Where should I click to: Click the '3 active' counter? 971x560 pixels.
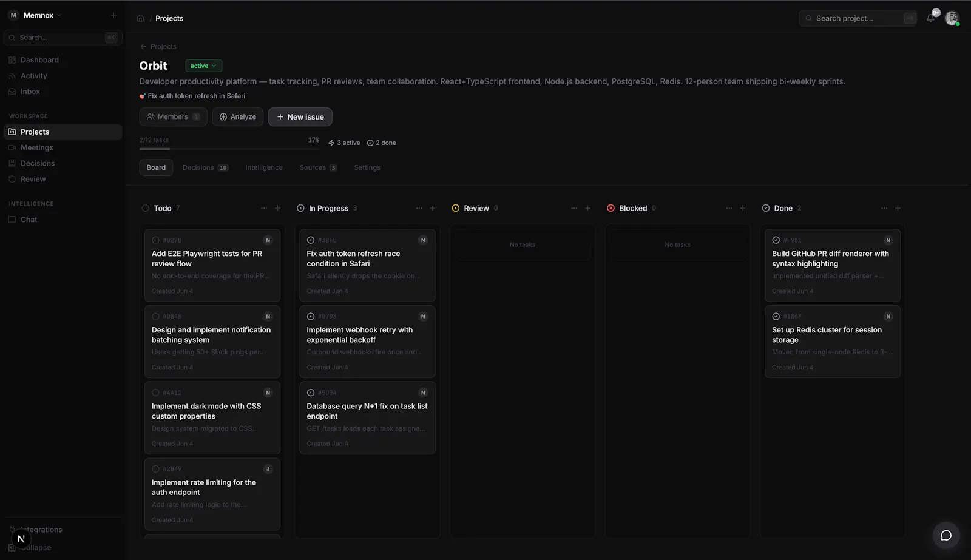coord(344,143)
